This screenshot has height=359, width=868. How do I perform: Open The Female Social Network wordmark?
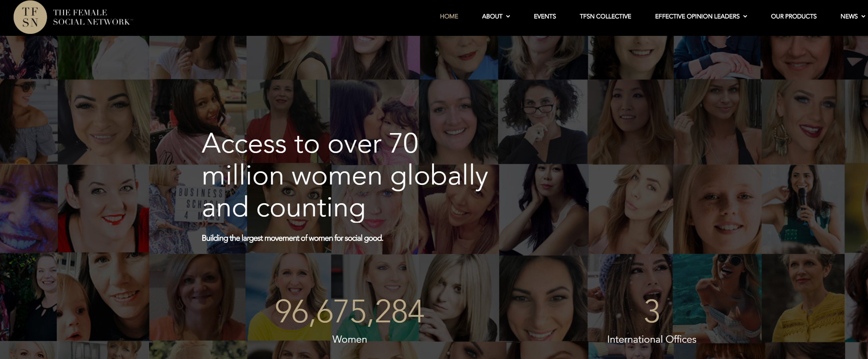(x=93, y=17)
